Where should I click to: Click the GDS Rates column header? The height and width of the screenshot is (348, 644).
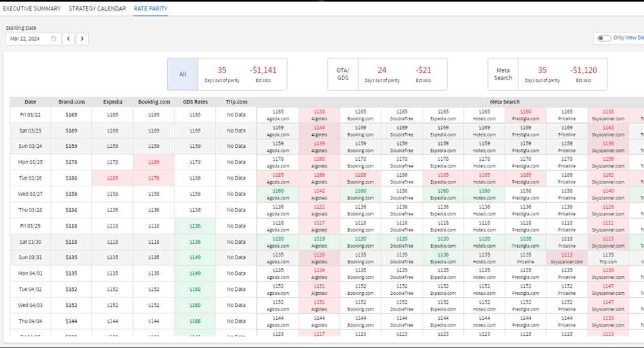[x=195, y=102]
